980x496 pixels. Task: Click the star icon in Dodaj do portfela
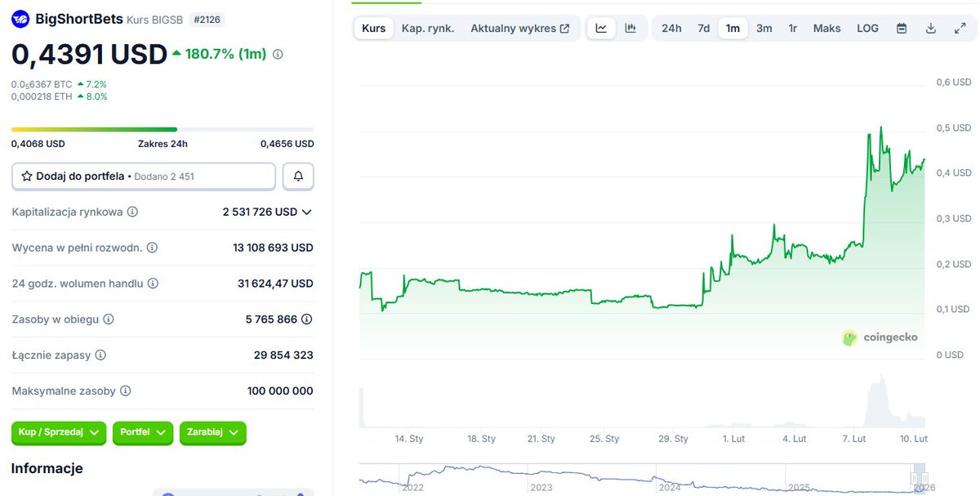click(x=27, y=176)
